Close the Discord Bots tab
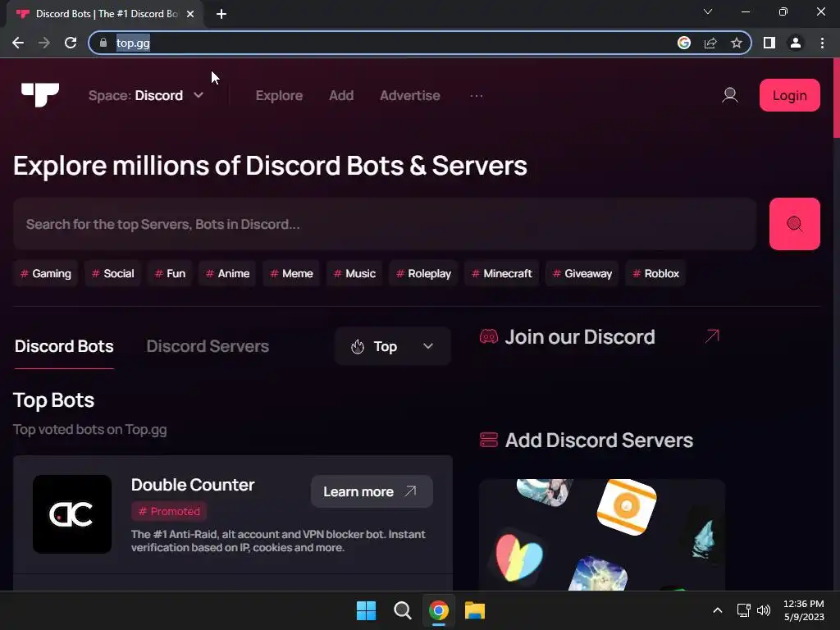 [190, 14]
